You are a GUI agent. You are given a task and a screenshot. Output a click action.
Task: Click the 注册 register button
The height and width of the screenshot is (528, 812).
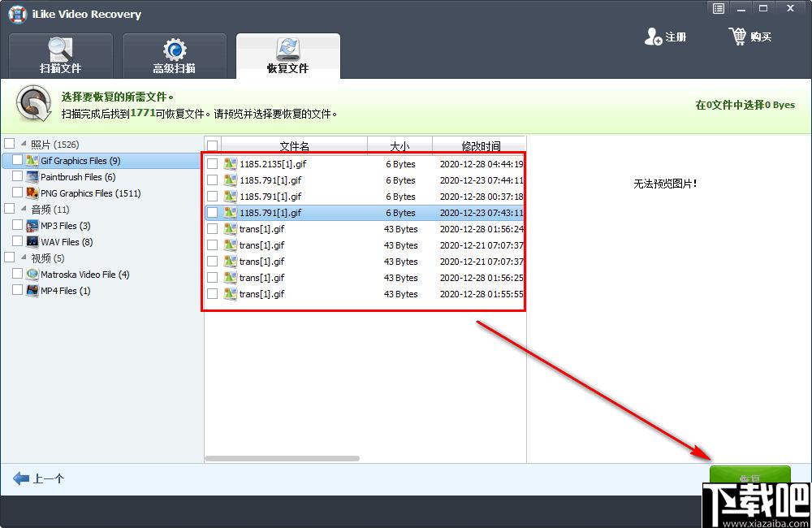pyautogui.click(x=666, y=37)
